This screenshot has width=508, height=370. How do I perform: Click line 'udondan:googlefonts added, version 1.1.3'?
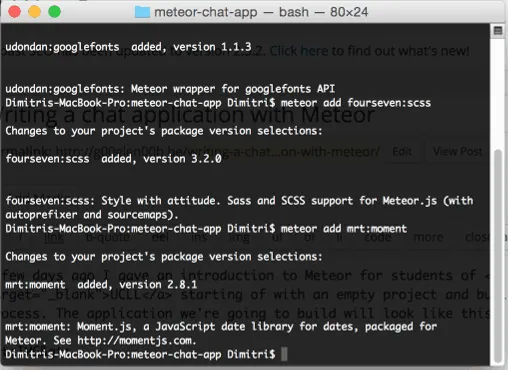(128, 47)
